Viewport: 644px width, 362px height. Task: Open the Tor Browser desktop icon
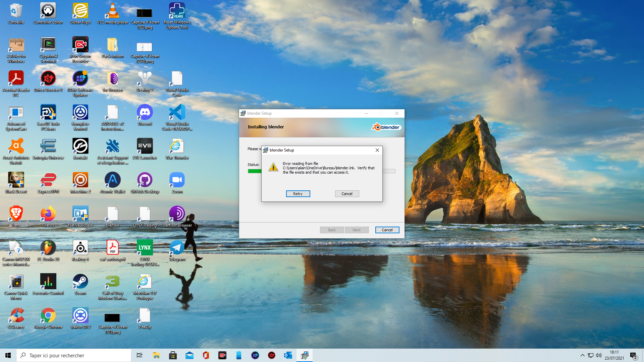click(113, 82)
